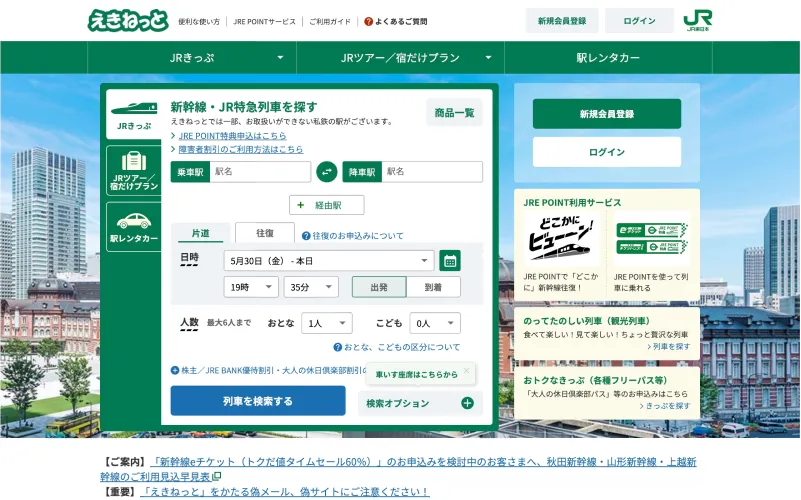Open the 新幹線eチケット notice link

coord(398,469)
